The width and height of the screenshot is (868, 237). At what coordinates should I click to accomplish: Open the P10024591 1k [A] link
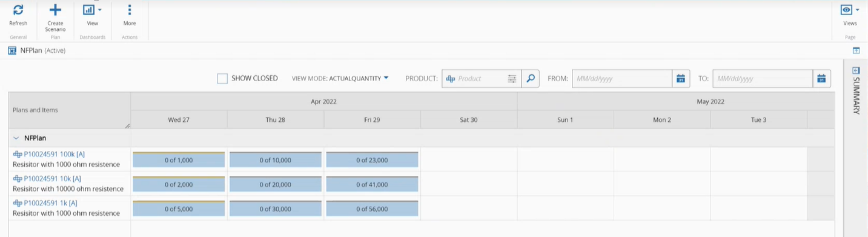tap(50, 203)
